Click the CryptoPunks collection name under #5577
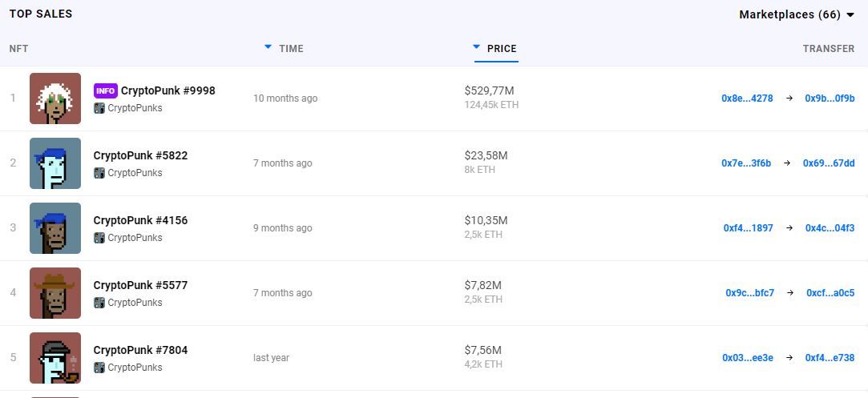868x398 pixels. tap(135, 303)
